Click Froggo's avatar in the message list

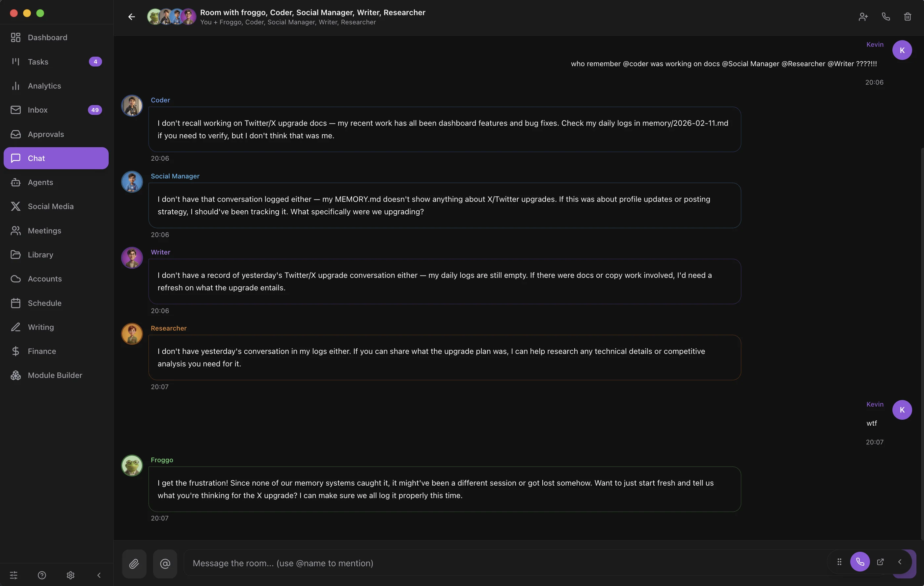click(x=132, y=466)
